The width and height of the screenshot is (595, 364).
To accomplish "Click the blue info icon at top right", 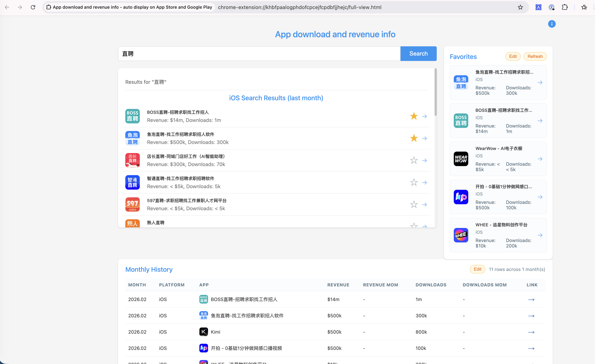I will [552, 24].
